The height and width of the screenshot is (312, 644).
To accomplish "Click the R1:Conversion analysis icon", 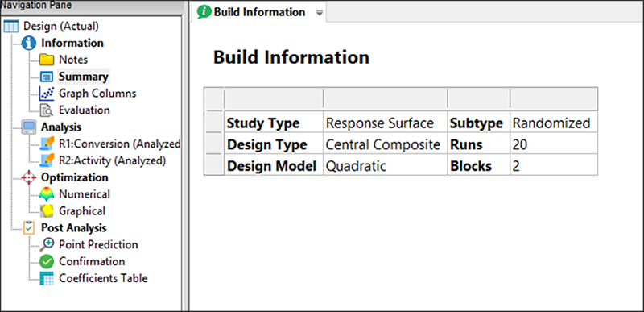I will tap(47, 144).
